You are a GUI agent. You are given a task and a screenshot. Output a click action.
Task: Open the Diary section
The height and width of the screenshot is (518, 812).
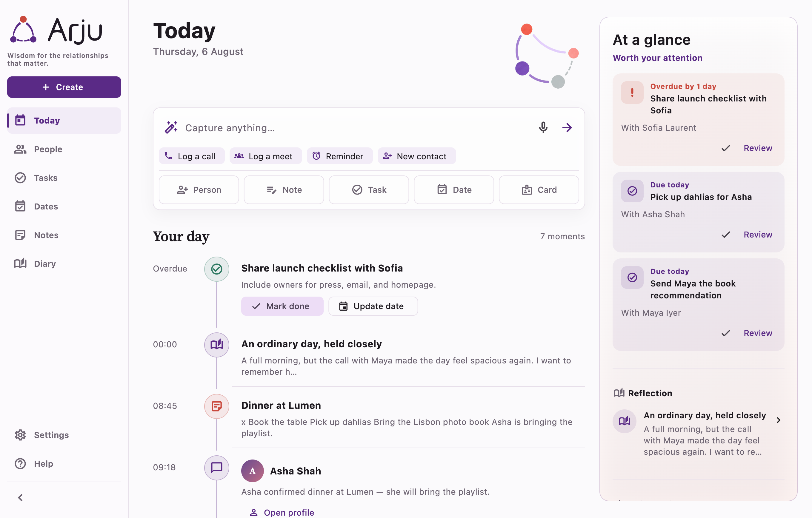[x=64, y=263]
